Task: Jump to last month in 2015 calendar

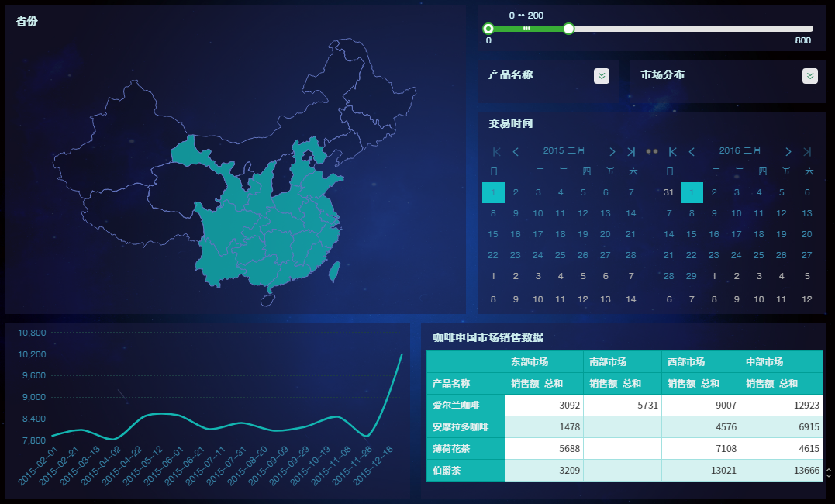Action: [x=631, y=151]
